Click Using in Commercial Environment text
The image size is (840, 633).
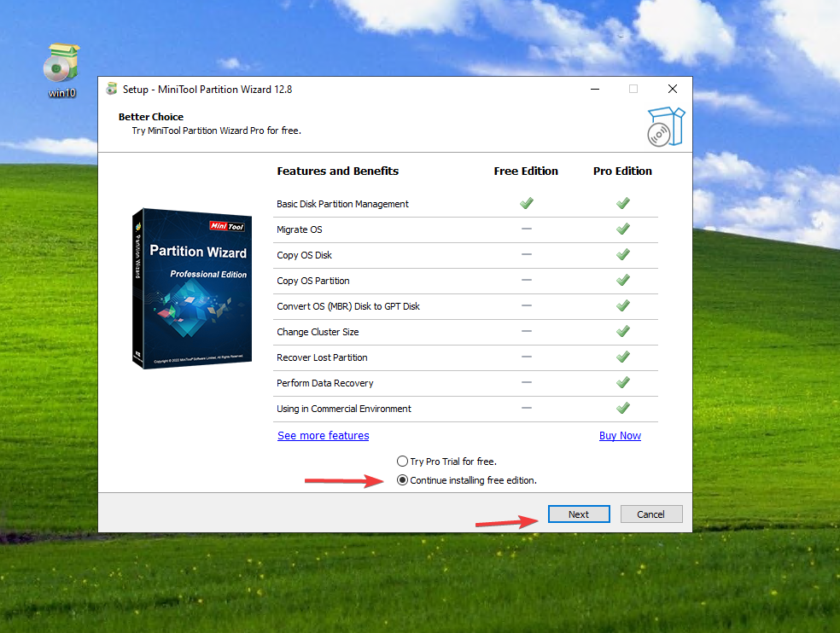coord(344,409)
